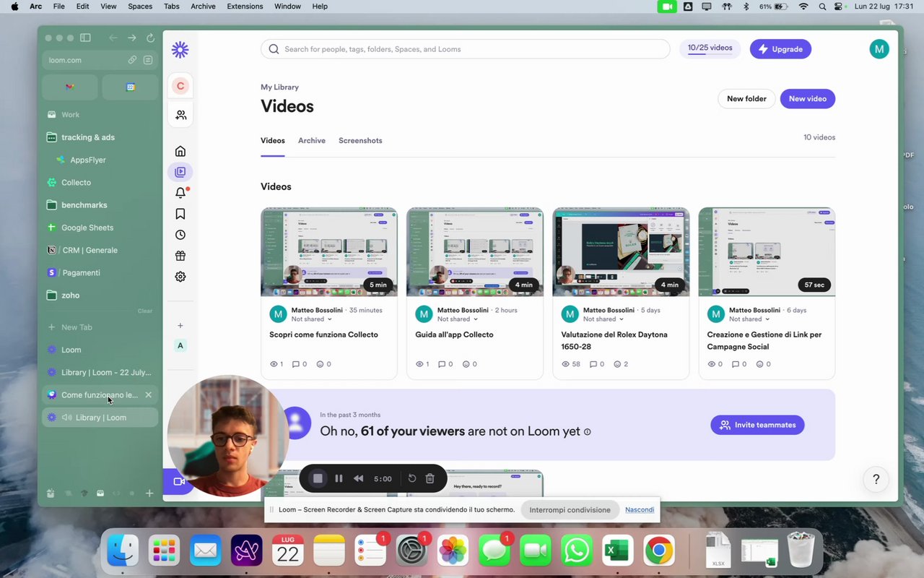
Task: Click the New folder button
Action: point(746,99)
